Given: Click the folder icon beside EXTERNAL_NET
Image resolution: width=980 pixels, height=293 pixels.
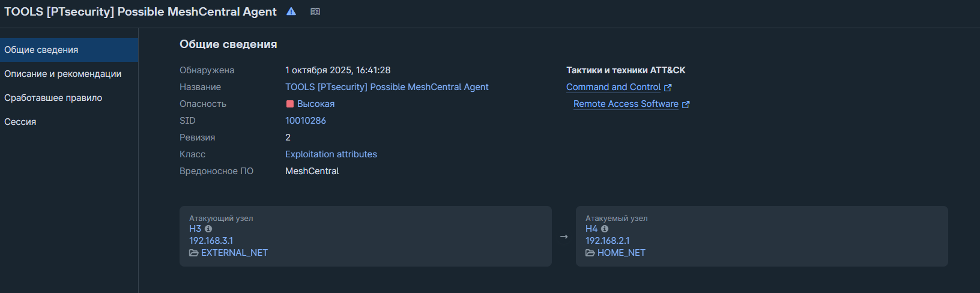Looking at the screenshot, I should 194,253.
